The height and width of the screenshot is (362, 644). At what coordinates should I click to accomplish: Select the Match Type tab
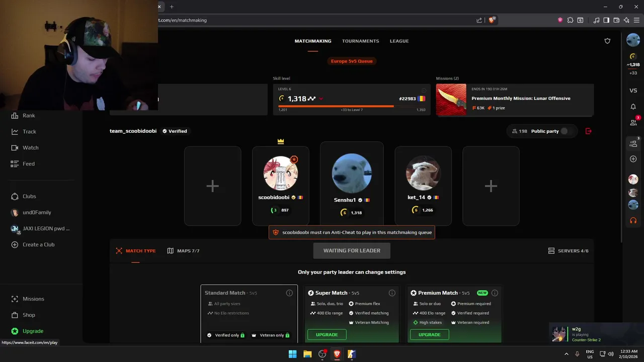pyautogui.click(x=136, y=251)
